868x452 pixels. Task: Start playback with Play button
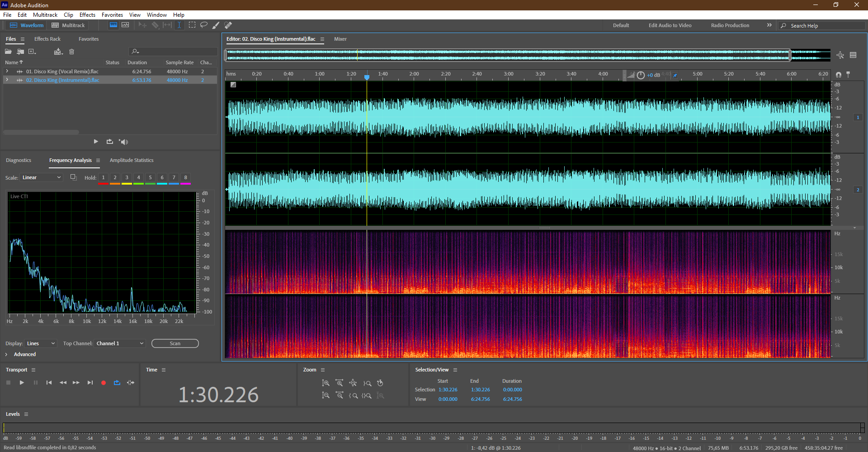pyautogui.click(x=22, y=383)
